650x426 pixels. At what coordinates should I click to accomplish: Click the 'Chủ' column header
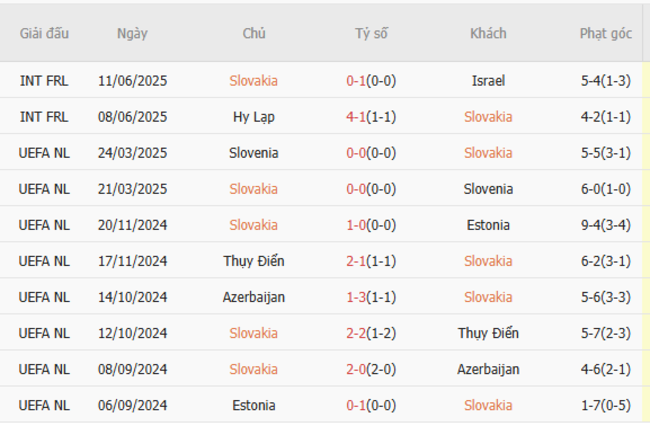pyautogui.click(x=254, y=33)
